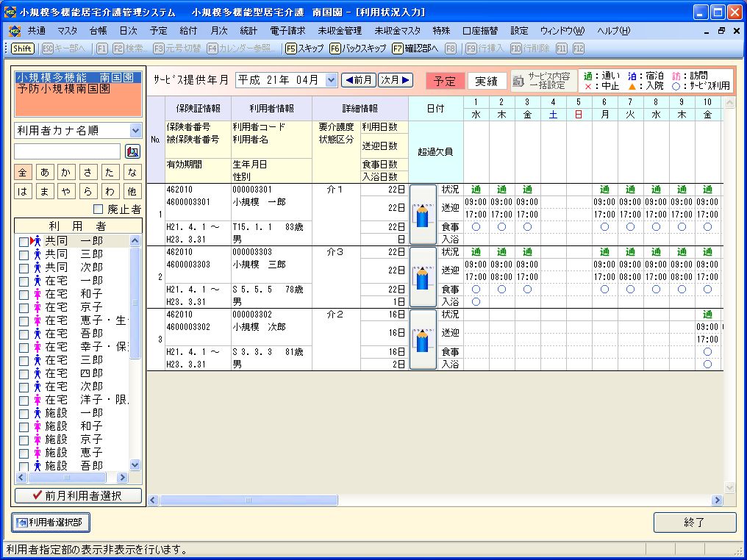Click the pencil edit icon for 小規模 三郎
747x560 pixels.
(x=422, y=277)
